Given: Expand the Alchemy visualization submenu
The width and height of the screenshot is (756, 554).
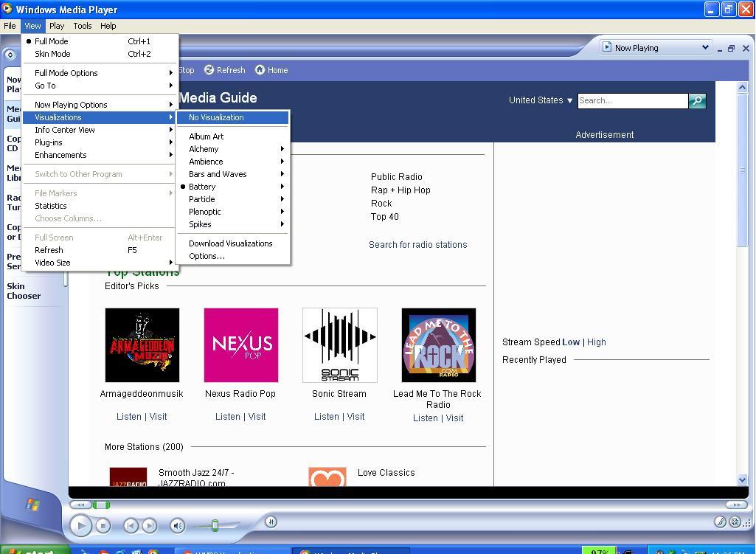Looking at the screenshot, I should [233, 149].
